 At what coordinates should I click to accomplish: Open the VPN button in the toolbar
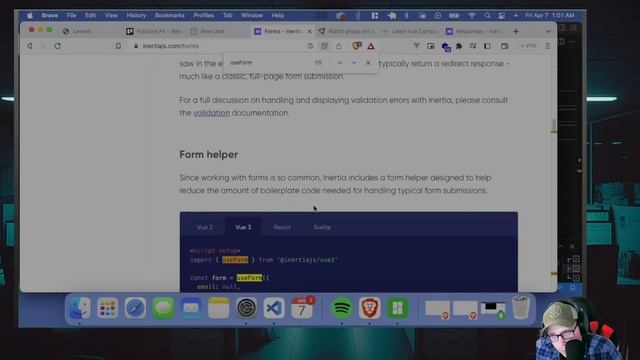[529, 46]
